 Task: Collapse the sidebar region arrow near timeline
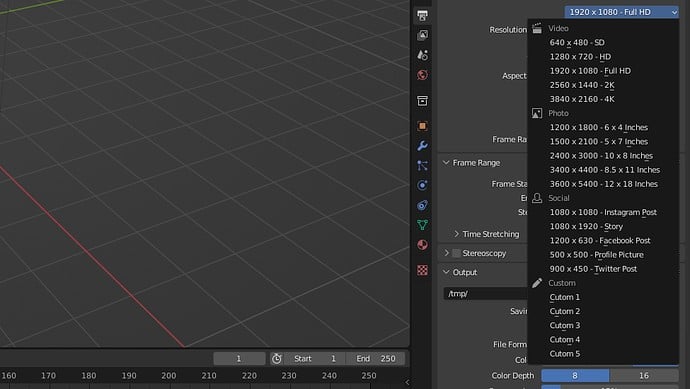click(x=407, y=382)
